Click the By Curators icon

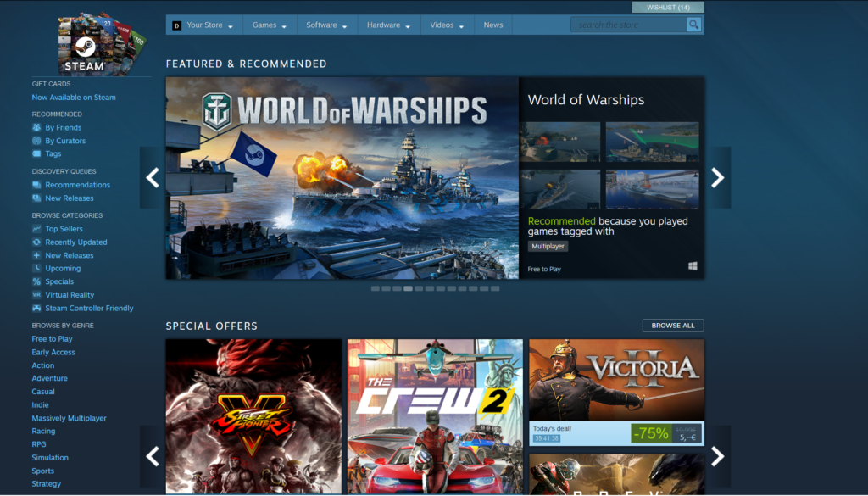coord(36,141)
